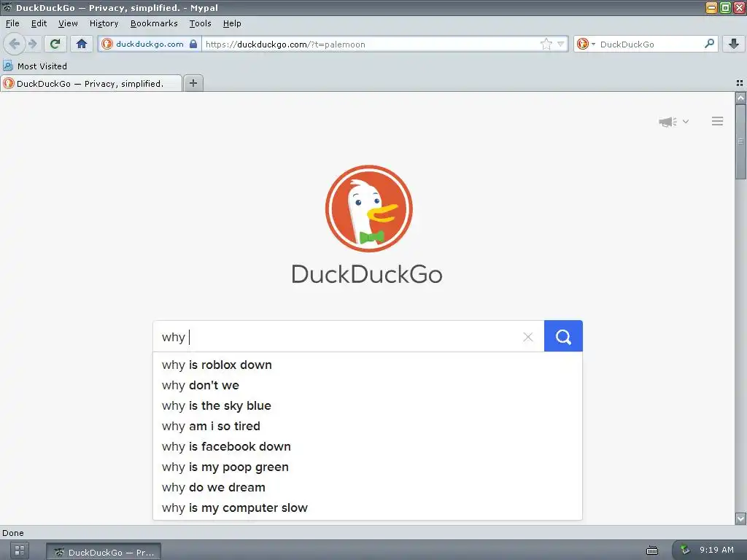The image size is (747, 560).
Task: Reload the current page
Action: coord(55,44)
